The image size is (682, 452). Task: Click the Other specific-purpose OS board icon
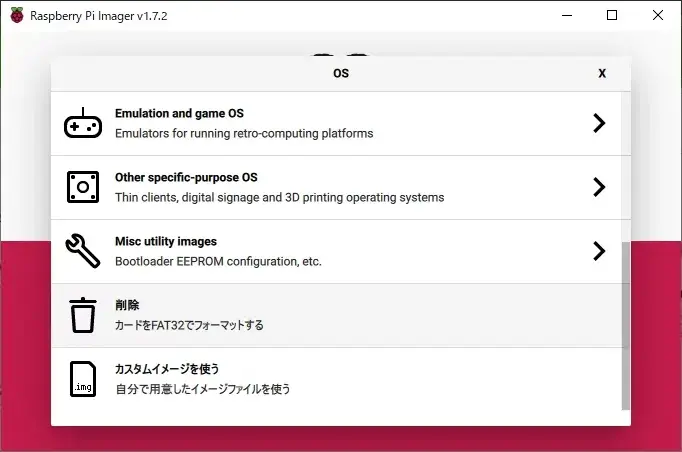tap(83, 187)
